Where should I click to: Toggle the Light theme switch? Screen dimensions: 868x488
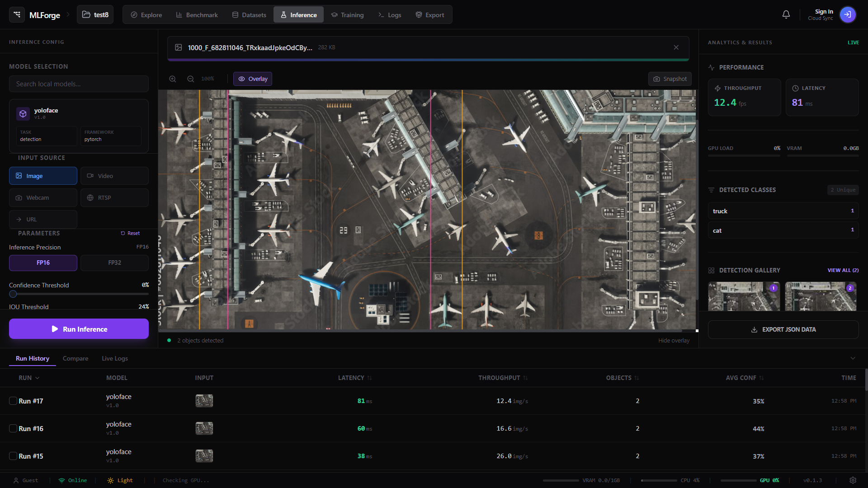coord(120,480)
